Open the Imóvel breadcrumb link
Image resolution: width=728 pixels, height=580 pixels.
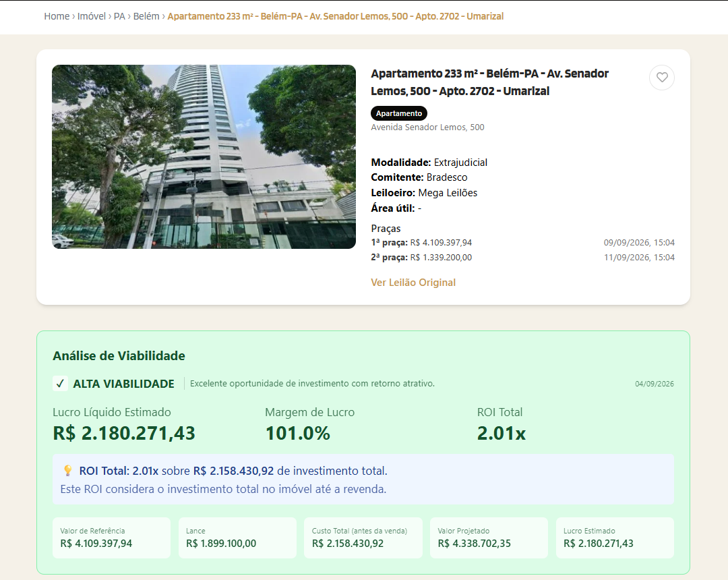[92, 16]
